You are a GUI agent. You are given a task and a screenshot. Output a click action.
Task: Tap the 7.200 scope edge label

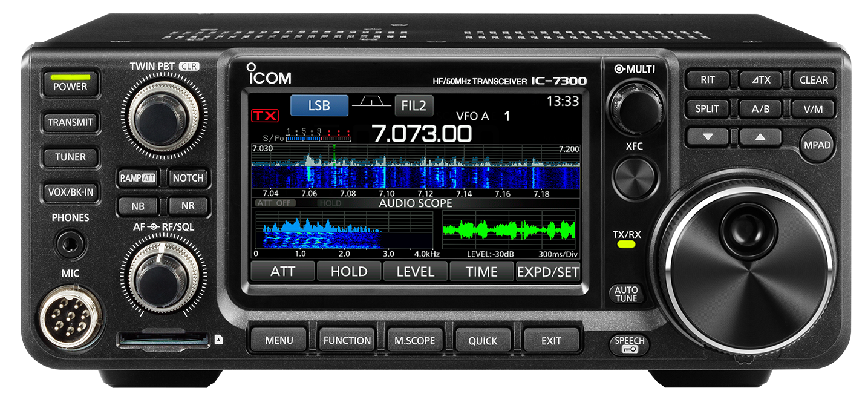coord(569,149)
